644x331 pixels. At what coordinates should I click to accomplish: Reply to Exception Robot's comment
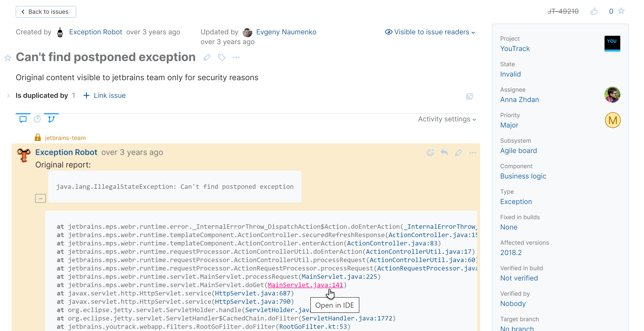[x=444, y=153]
